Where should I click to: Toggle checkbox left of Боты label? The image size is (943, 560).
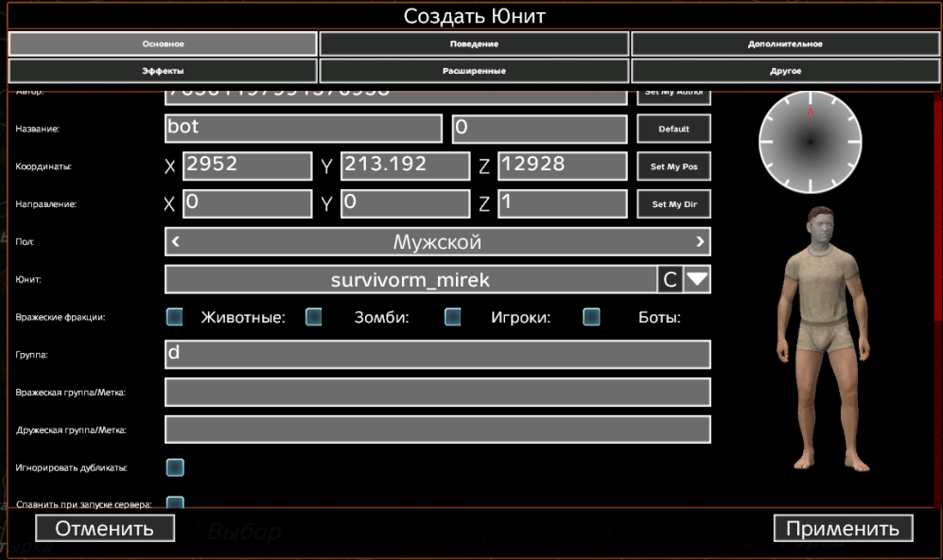(591, 317)
